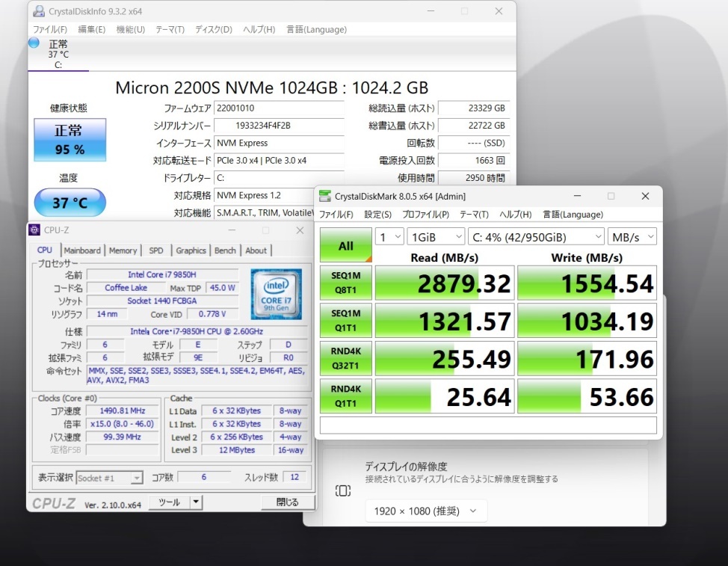Open the 1920 × 1080 resolution dropdown
Screen dimensions: 728x566
[426, 511]
